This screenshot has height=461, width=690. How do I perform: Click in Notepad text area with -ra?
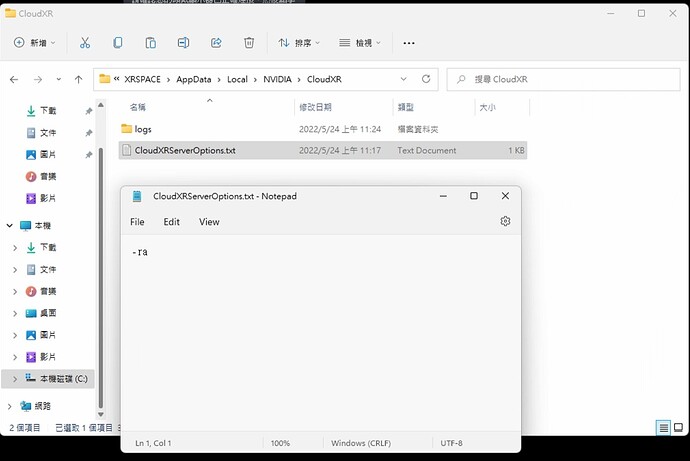point(321,332)
